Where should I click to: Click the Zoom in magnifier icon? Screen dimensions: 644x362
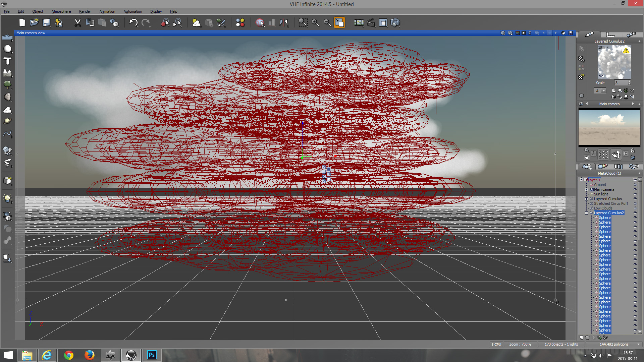click(315, 22)
